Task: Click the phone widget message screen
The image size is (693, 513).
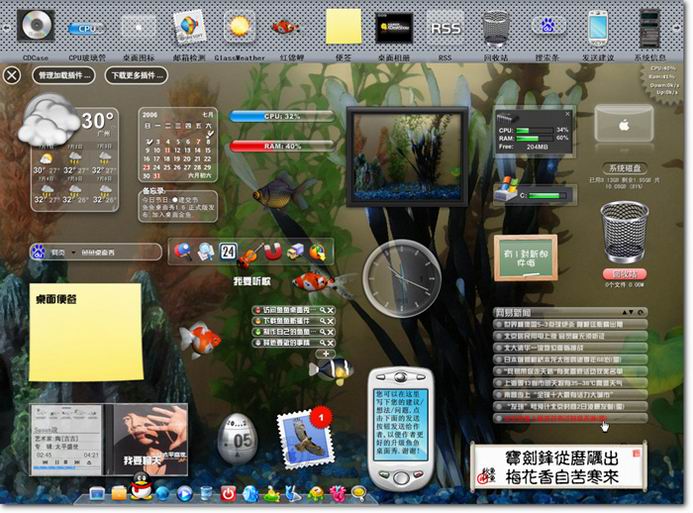Action: 401,423
